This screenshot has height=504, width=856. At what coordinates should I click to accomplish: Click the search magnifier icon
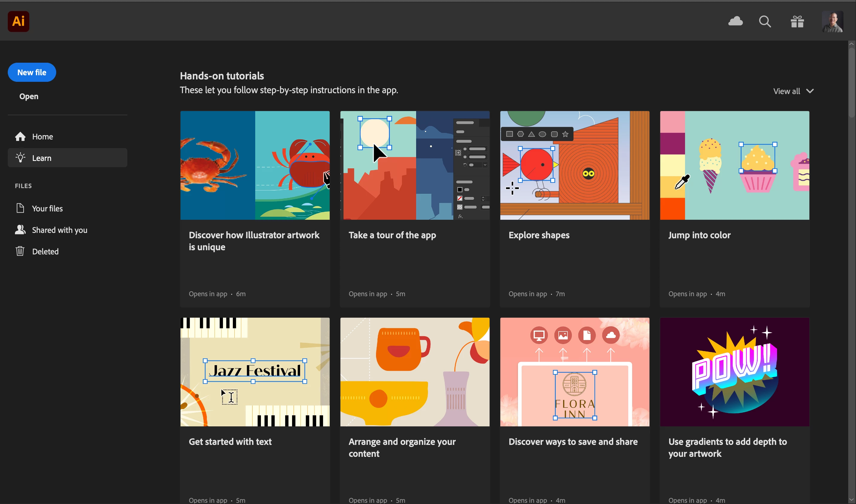pos(765,21)
